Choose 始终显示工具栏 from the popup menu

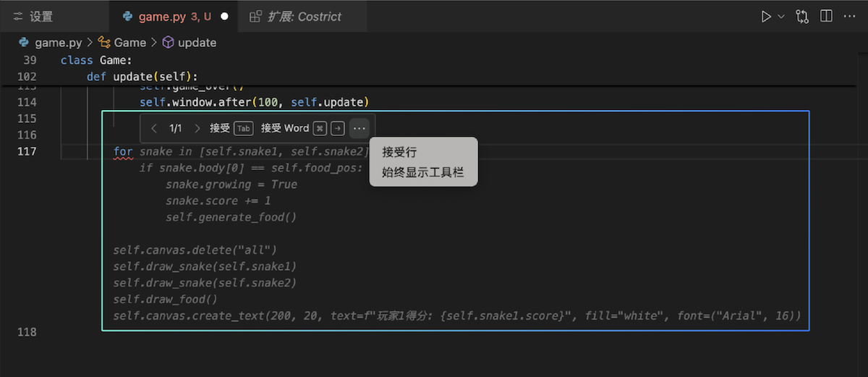(x=423, y=172)
